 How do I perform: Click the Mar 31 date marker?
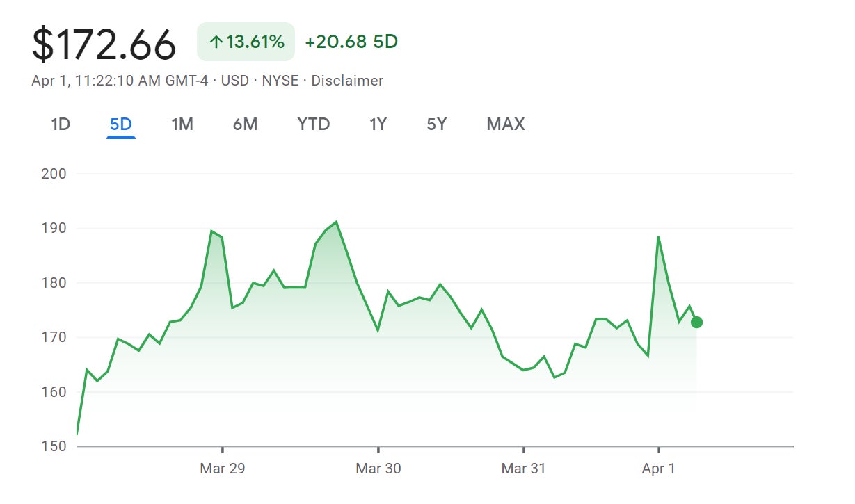click(523, 469)
